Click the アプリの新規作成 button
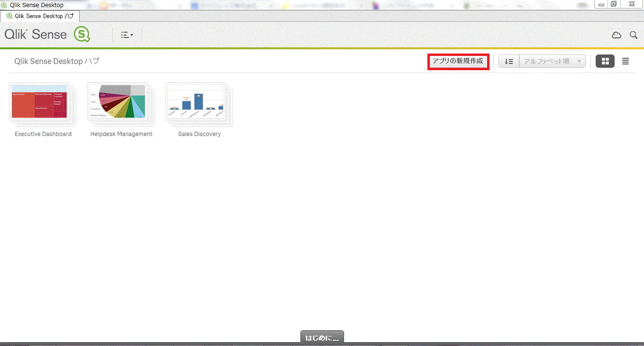 coord(458,61)
